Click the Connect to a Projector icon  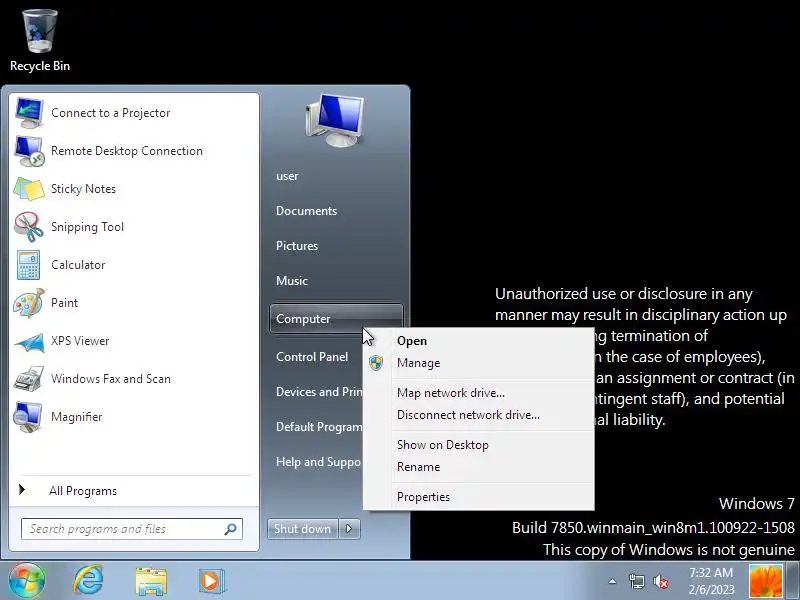pos(29,113)
